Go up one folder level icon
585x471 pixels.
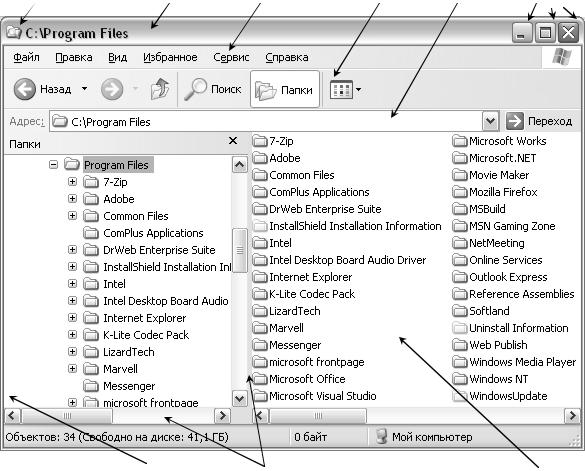[x=160, y=89]
